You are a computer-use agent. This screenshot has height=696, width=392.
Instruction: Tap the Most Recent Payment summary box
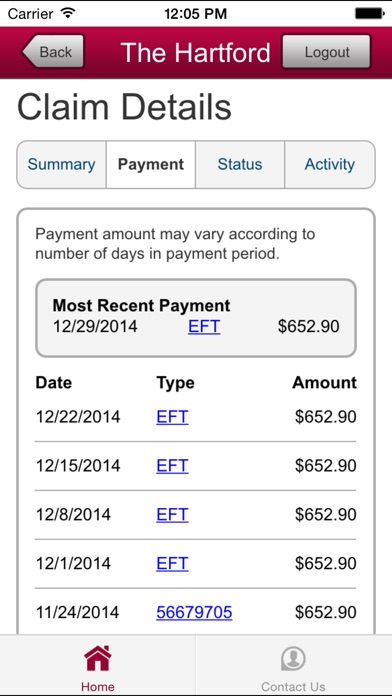point(196,318)
